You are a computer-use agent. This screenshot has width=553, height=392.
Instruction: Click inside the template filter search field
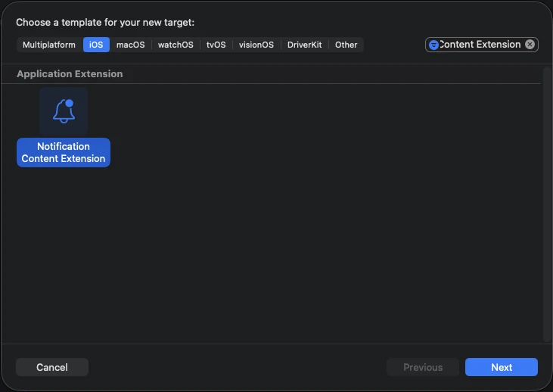coord(481,45)
